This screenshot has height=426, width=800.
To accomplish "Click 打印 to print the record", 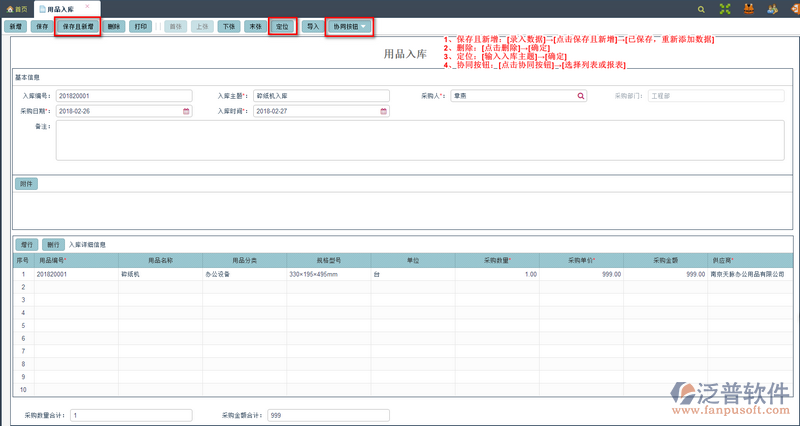I will point(141,26).
